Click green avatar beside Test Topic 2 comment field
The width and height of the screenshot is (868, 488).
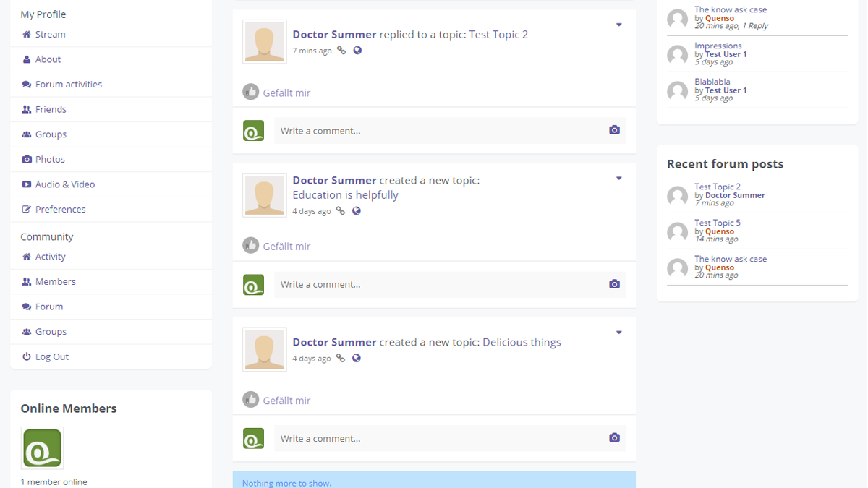pos(253,131)
